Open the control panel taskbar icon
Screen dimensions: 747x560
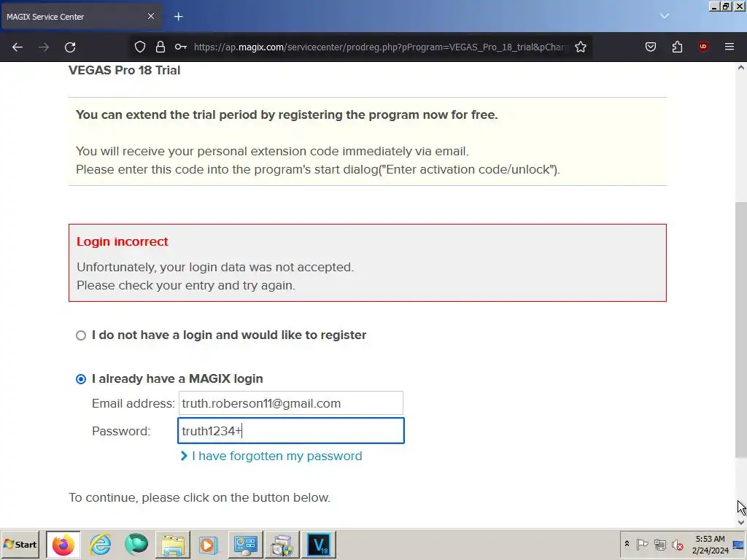245,545
